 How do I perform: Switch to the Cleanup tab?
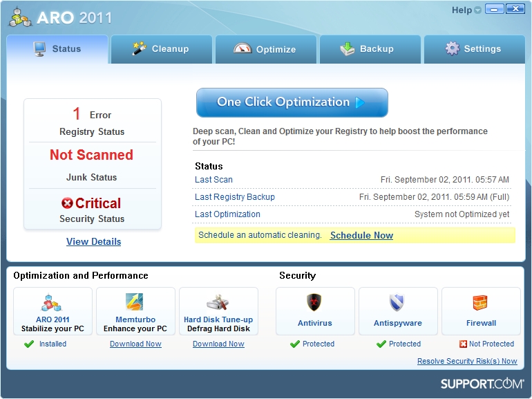tap(162, 49)
